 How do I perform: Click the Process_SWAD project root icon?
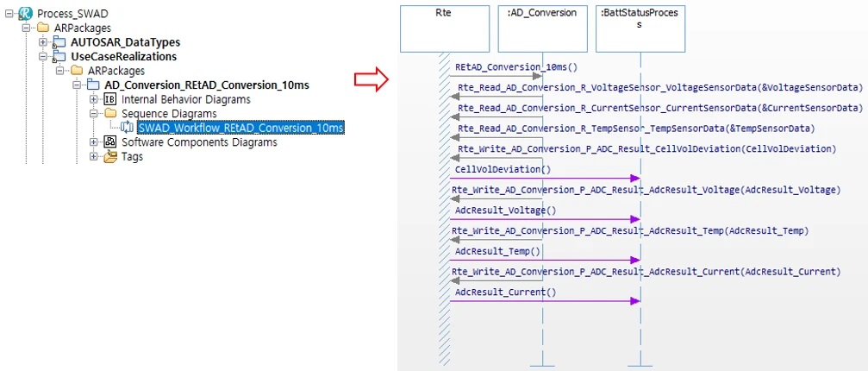tap(26, 15)
